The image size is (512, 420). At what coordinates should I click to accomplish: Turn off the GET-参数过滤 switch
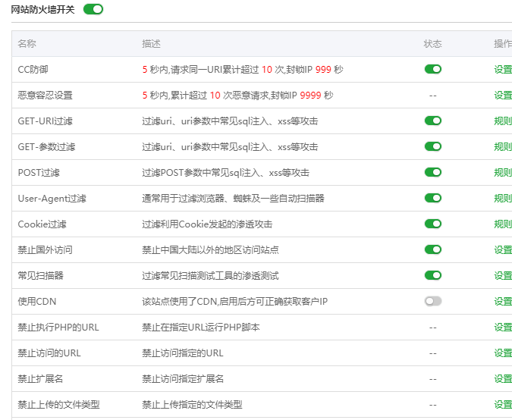(x=432, y=146)
